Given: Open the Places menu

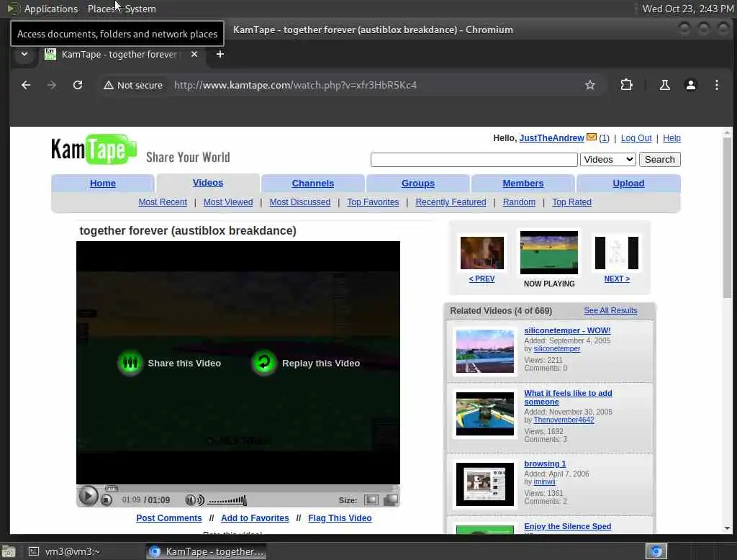Looking at the screenshot, I should [101, 9].
